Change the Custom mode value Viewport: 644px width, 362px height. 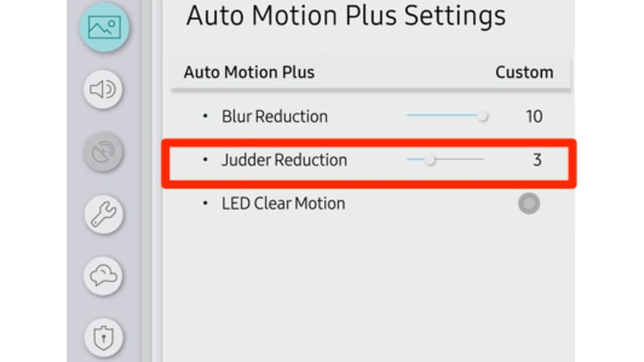tap(524, 72)
